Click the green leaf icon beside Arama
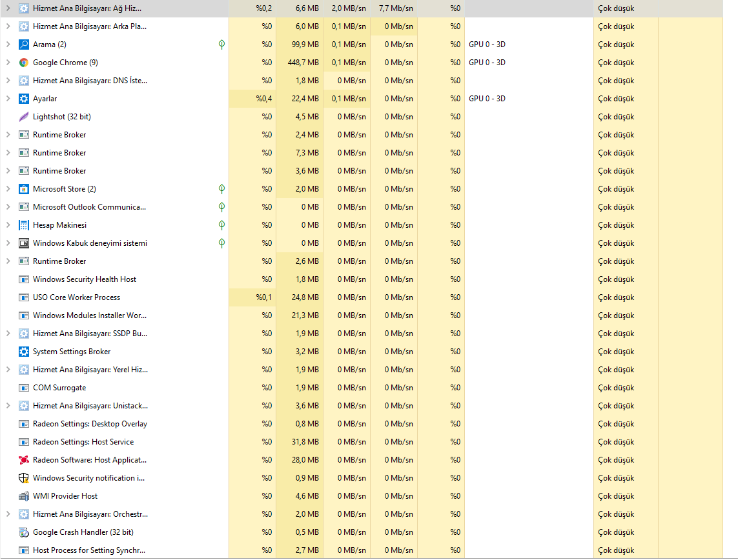738x560 pixels. point(221,45)
